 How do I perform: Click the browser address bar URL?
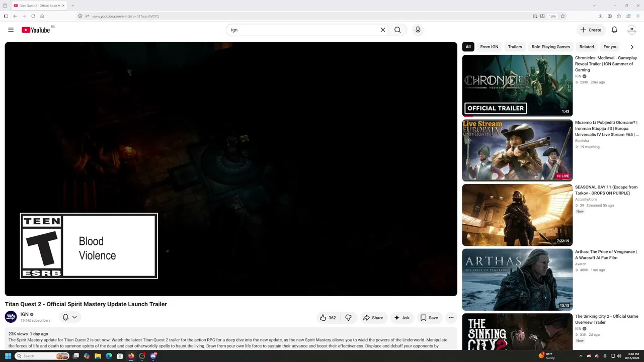(x=125, y=16)
